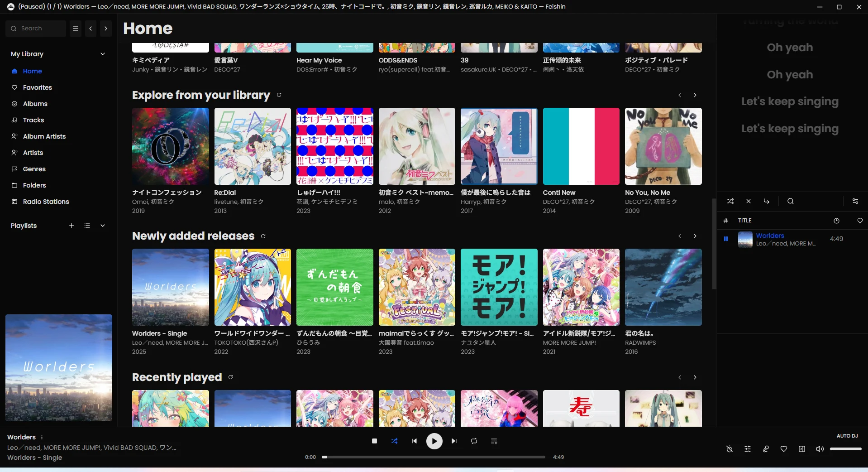Screen dimensions: 868x472
Task: Open the playlist list view icon
Action: coord(87,226)
